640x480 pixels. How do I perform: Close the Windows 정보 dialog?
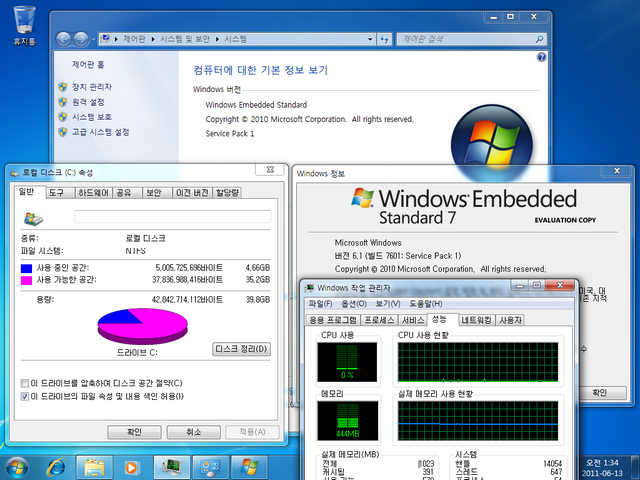617,171
